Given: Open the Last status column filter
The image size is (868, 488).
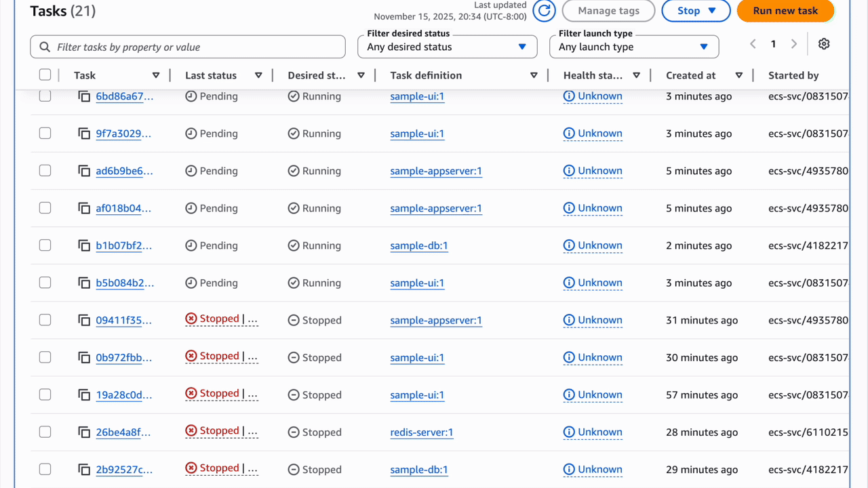Looking at the screenshot, I should tap(258, 75).
